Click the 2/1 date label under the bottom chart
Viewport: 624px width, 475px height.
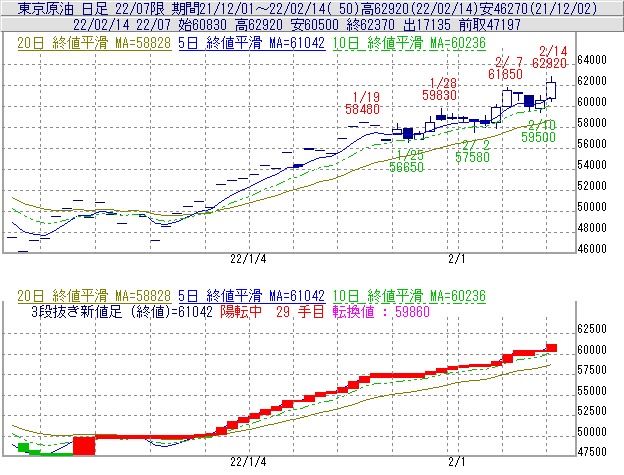coord(457,462)
